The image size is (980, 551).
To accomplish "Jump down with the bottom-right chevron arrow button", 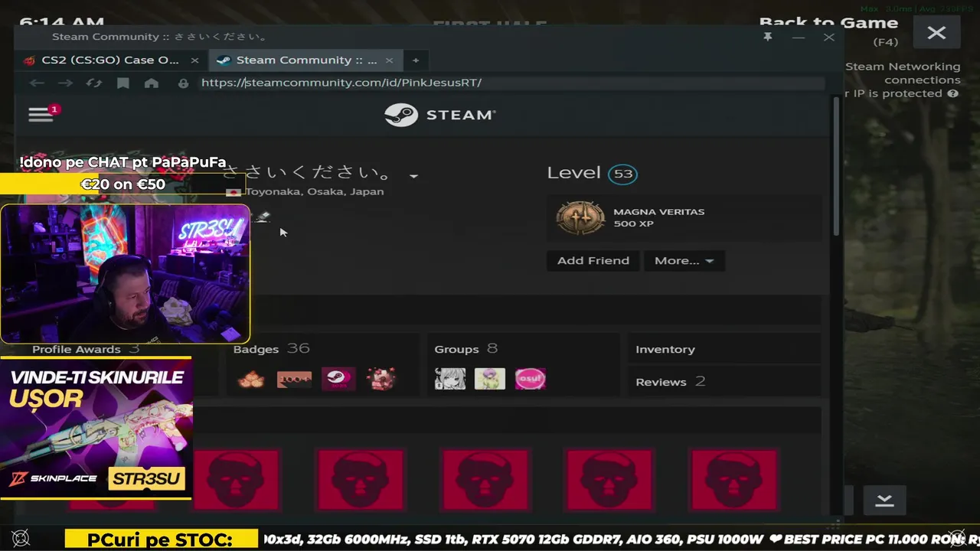I will click(884, 500).
